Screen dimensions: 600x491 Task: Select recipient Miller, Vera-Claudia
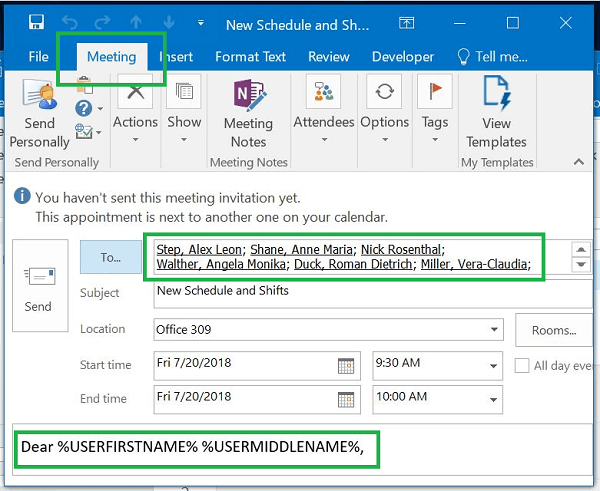pyautogui.click(x=474, y=264)
